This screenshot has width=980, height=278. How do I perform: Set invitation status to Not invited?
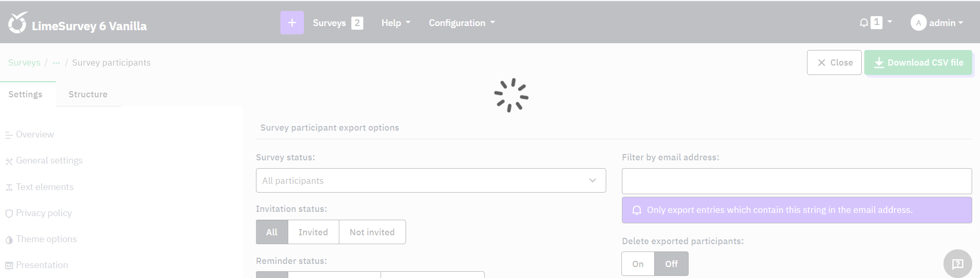coord(372,232)
